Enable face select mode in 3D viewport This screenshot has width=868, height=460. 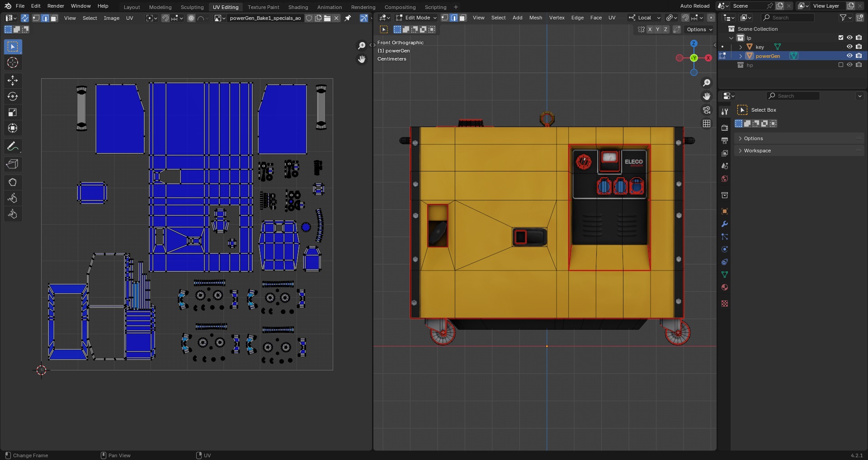click(x=462, y=18)
